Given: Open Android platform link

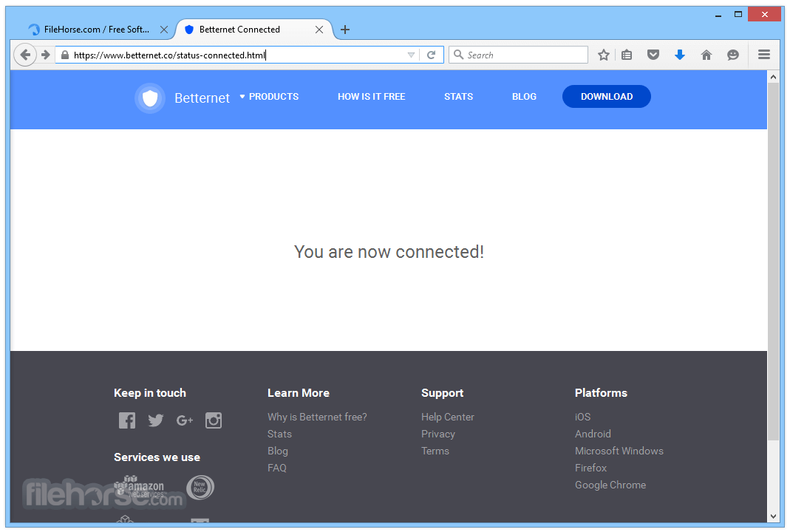Looking at the screenshot, I should coord(593,434).
